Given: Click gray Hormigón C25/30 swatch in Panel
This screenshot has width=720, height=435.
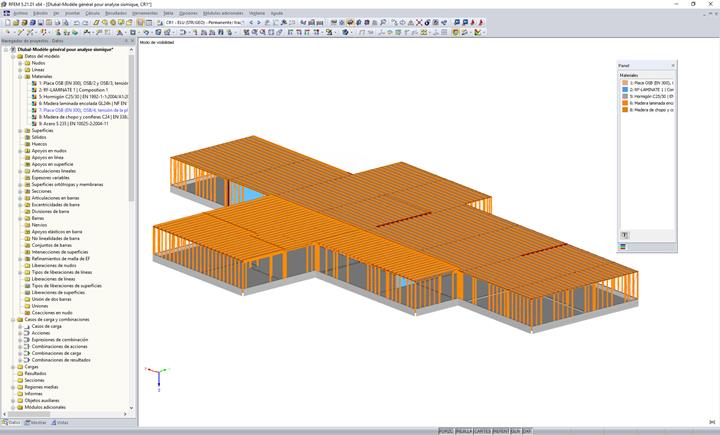Looking at the screenshot, I should [624, 97].
